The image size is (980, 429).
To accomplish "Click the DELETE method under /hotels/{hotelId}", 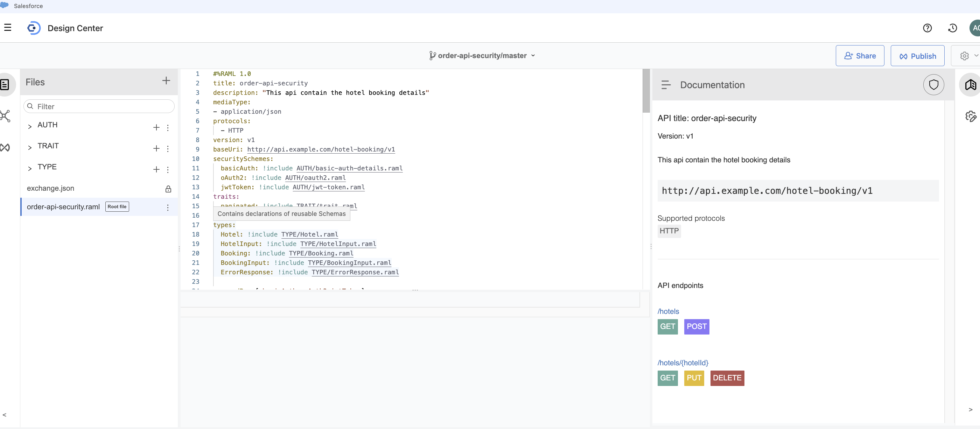I will 727,378.
